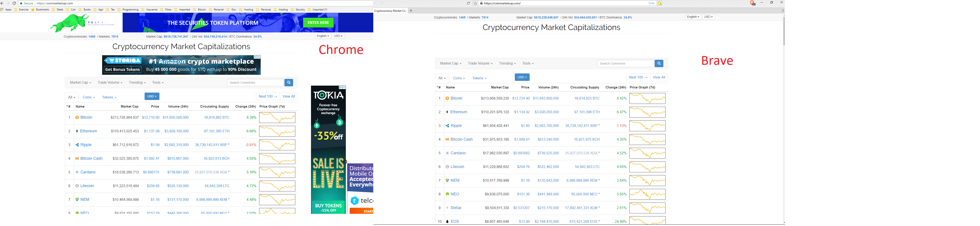Click the NEM coin icon in Chrome's table
The image size is (980, 226).
tap(77, 200)
